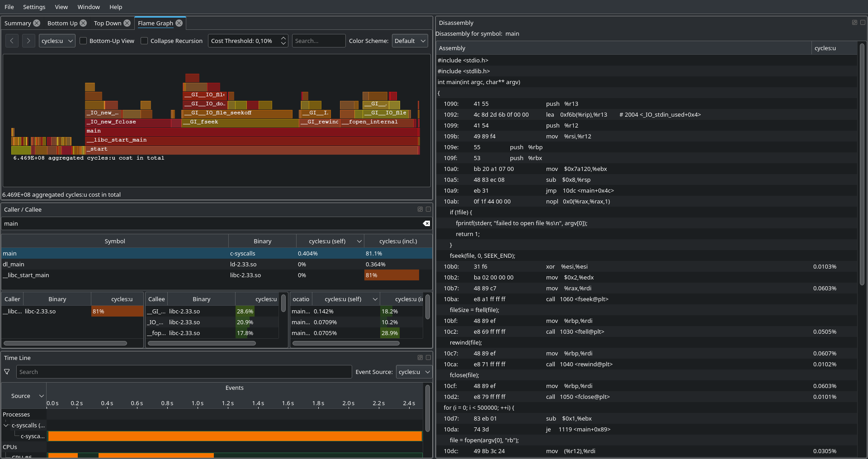
Task: Switch to the Top Down tab
Action: pyautogui.click(x=107, y=23)
